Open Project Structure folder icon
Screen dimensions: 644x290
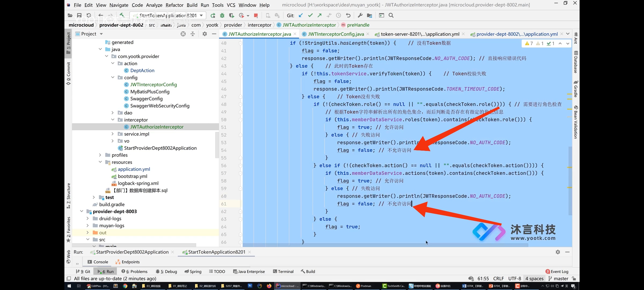(369, 15)
